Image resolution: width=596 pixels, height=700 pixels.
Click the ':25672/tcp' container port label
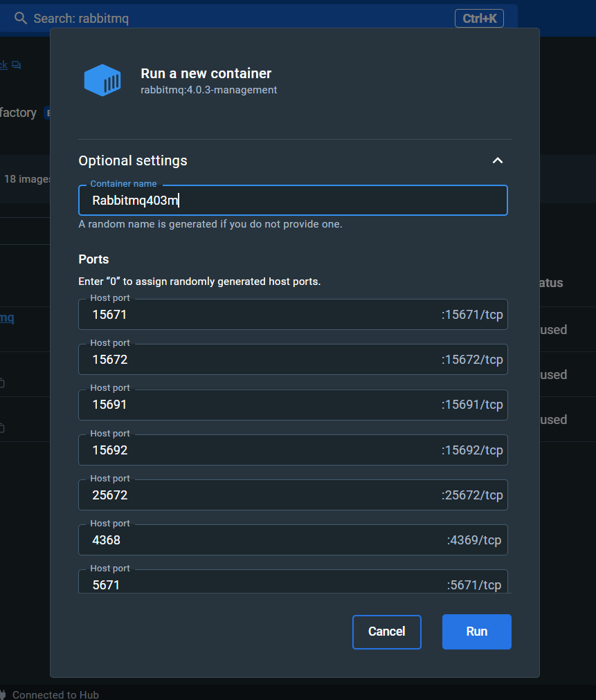[x=472, y=495]
